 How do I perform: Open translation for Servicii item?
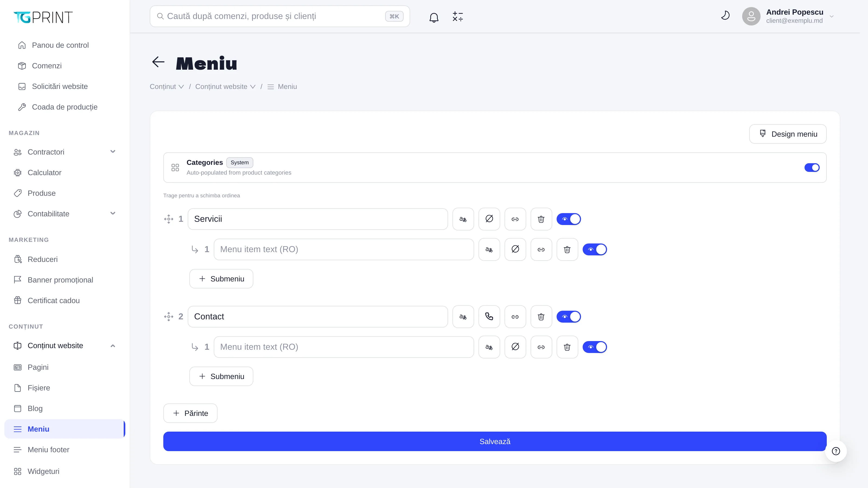463,219
